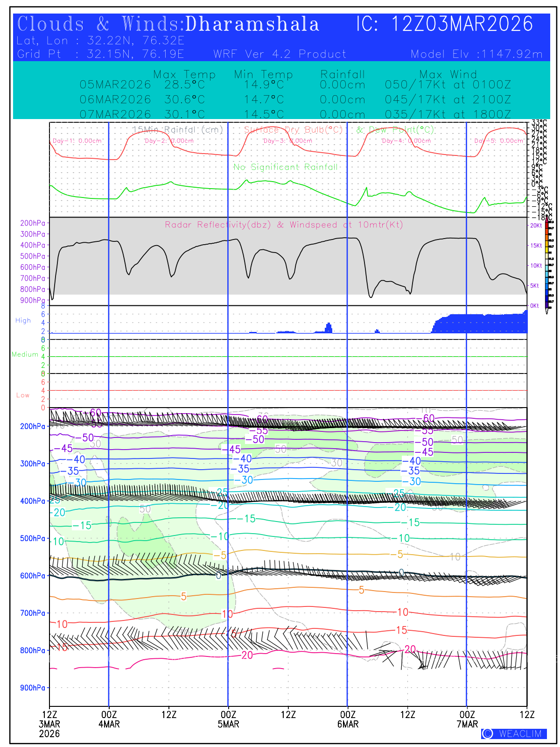560x747 pixels.
Task: Click the 00Z 4MAR time axis label
Action: click(109, 719)
